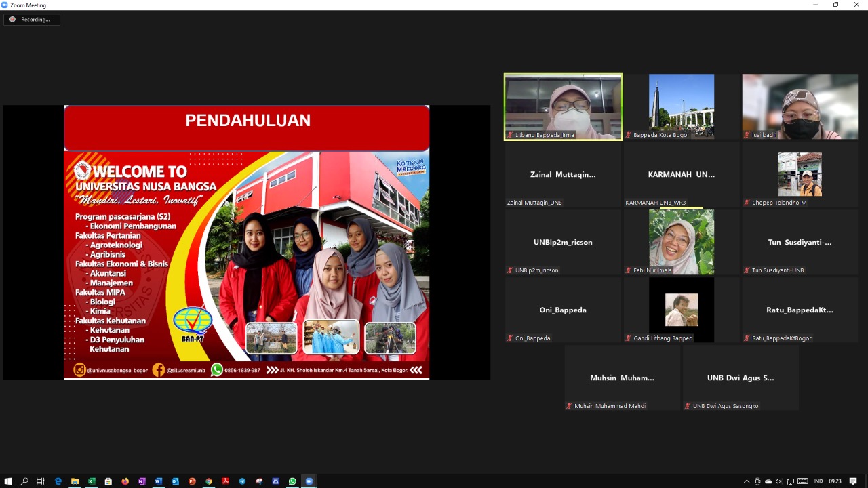Screen dimensions: 868x488
Task: Switch IND input language indicator
Action: (x=818, y=481)
